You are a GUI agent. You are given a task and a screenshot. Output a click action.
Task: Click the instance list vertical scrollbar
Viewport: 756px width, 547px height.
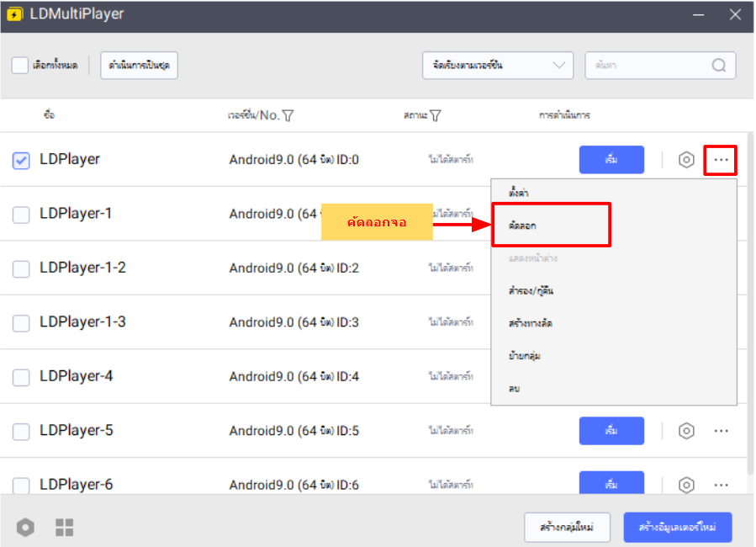750,304
